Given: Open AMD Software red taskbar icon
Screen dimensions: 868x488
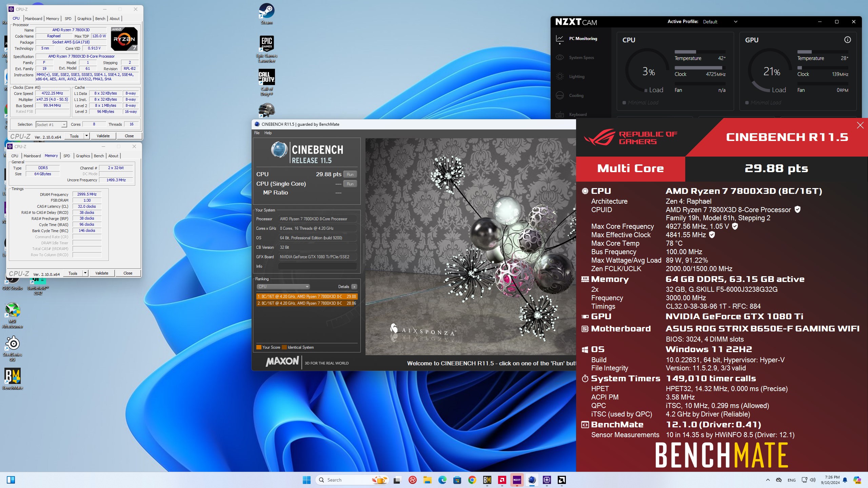Looking at the screenshot, I should tap(502, 480).
